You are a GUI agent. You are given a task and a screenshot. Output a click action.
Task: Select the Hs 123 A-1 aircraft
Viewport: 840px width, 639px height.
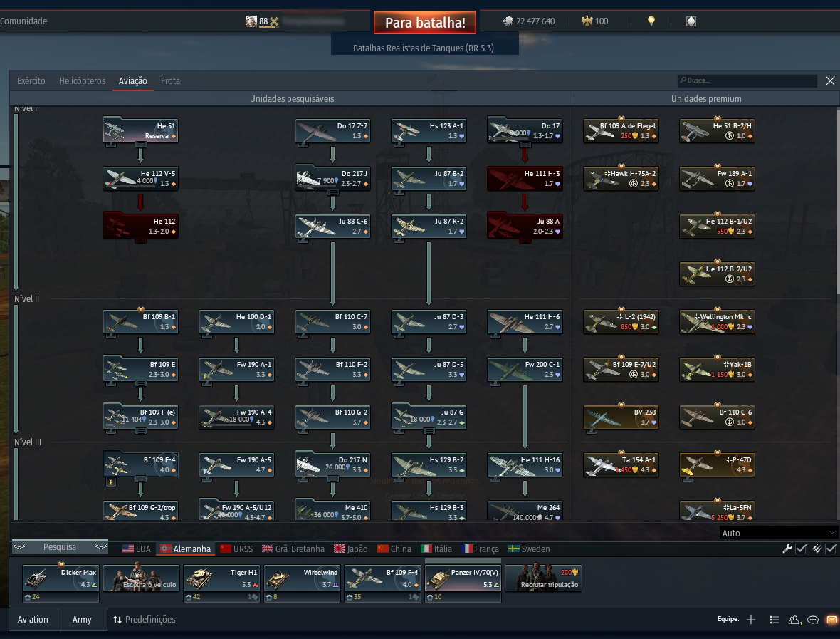tap(429, 131)
